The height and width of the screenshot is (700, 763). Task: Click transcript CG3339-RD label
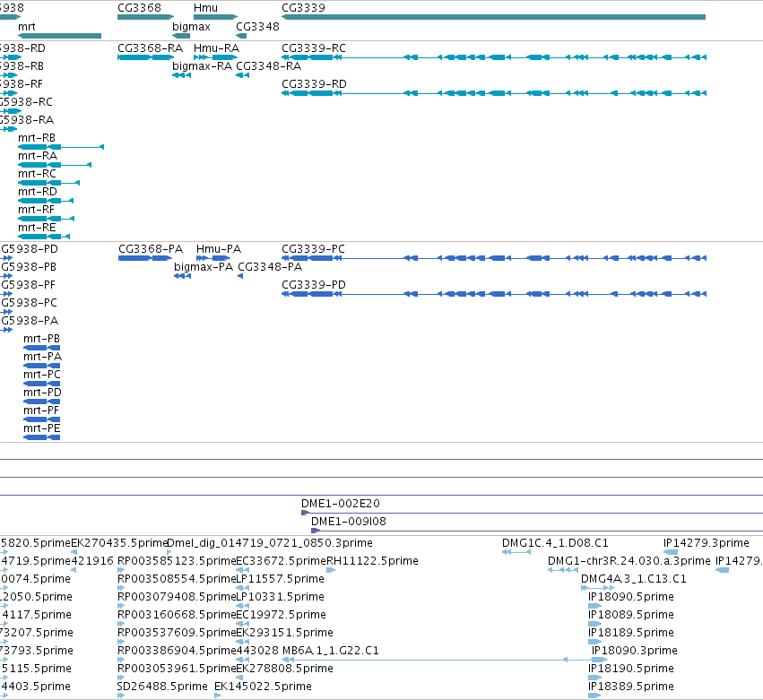[x=314, y=84]
